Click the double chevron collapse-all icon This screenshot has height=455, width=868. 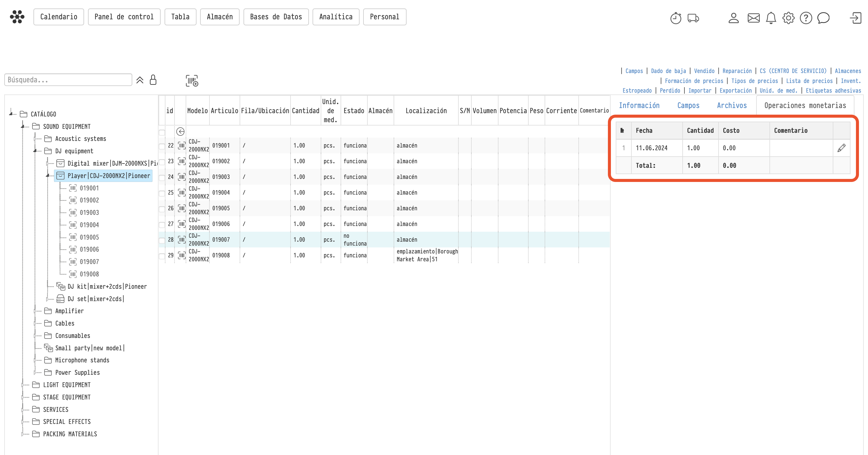coord(140,80)
